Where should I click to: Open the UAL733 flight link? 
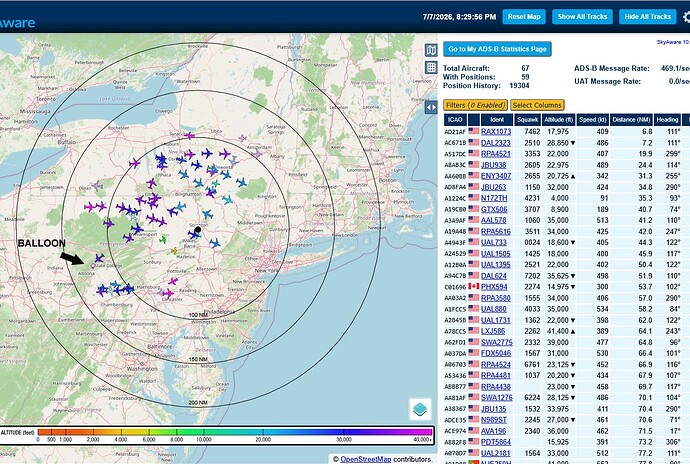coord(493,243)
